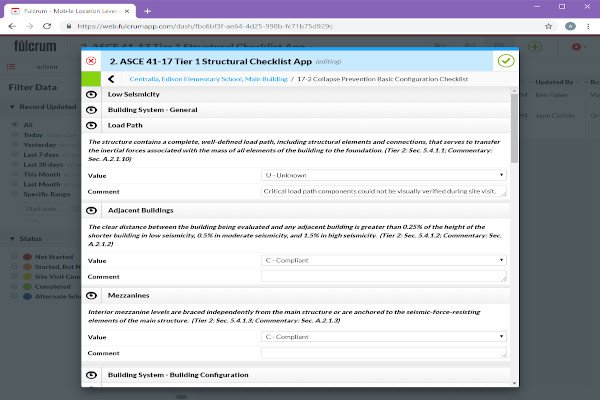Open Adjacent Buildings value dropdown

coord(384,260)
